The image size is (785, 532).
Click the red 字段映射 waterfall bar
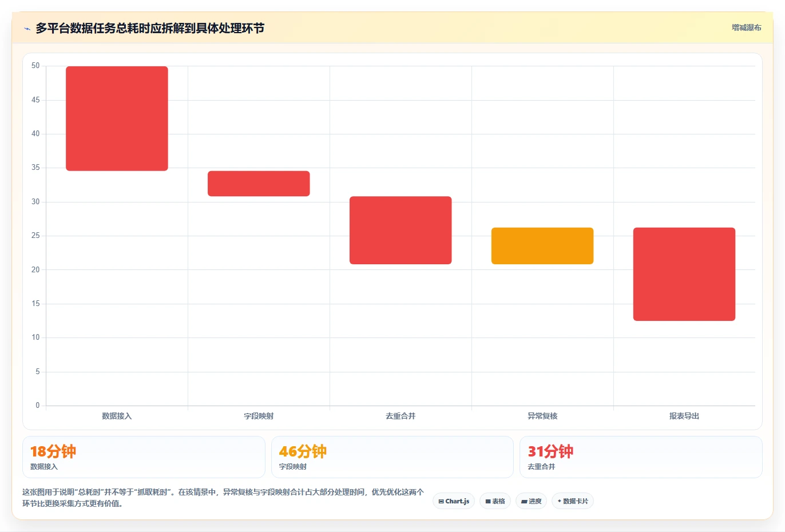point(259,184)
